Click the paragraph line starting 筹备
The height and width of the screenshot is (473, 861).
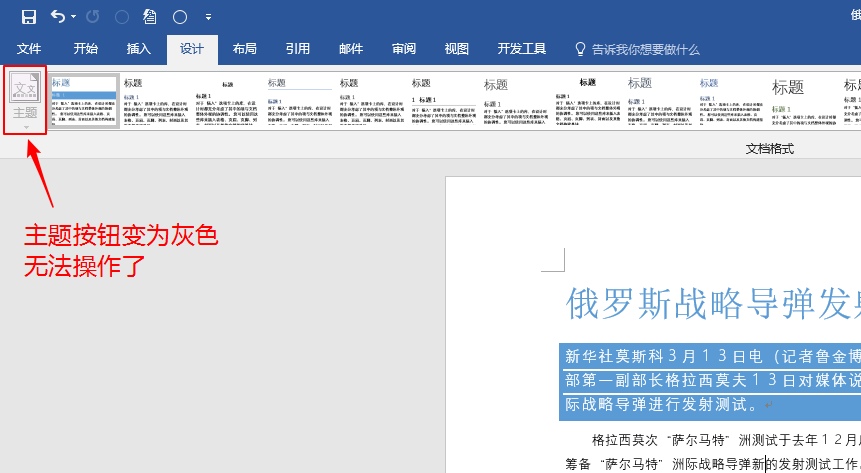point(713,464)
